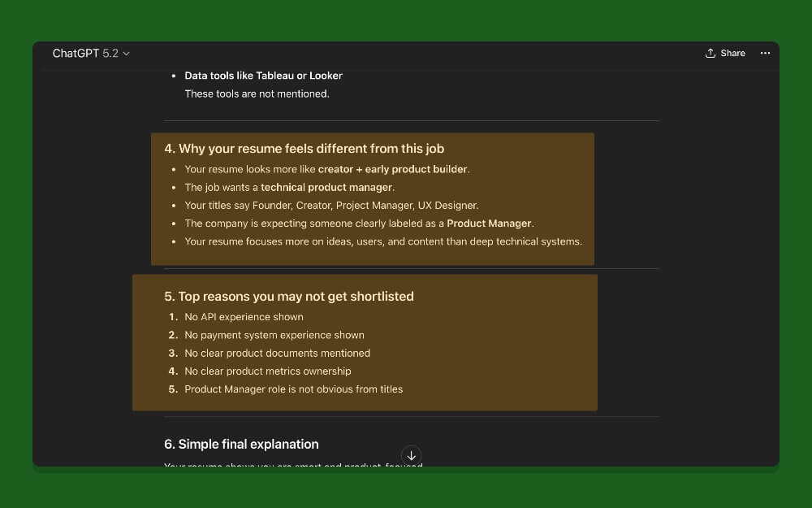This screenshot has width=812, height=508.
Task: Click list item 'No clear product metrics ownership'
Action: coord(268,371)
